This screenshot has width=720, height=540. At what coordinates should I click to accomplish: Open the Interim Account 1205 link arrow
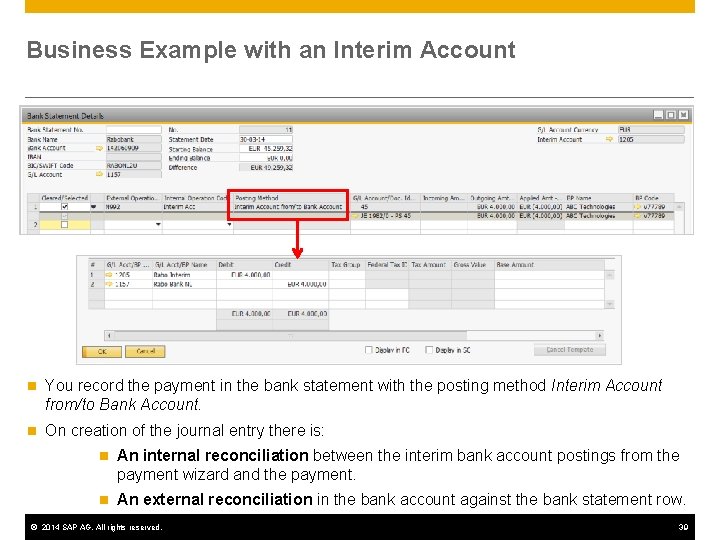click(x=609, y=139)
